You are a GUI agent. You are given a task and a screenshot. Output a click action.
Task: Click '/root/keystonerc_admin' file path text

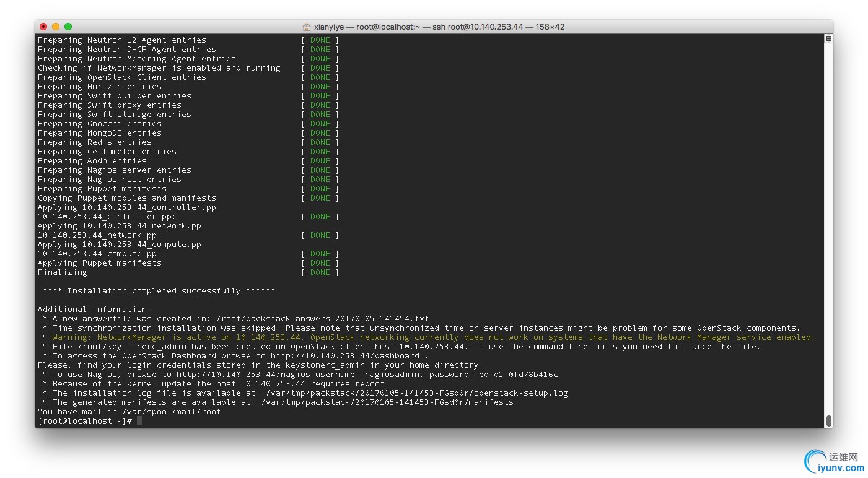129,347
